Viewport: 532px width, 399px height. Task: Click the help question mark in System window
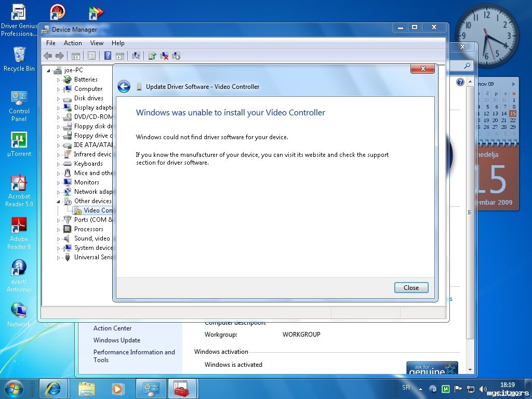460,82
